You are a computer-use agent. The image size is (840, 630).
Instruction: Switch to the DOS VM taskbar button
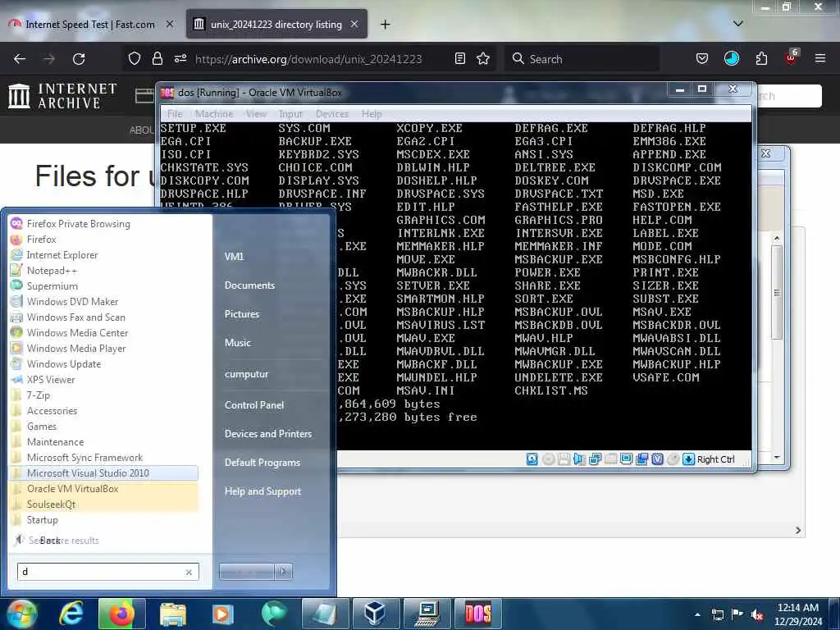coord(478,614)
